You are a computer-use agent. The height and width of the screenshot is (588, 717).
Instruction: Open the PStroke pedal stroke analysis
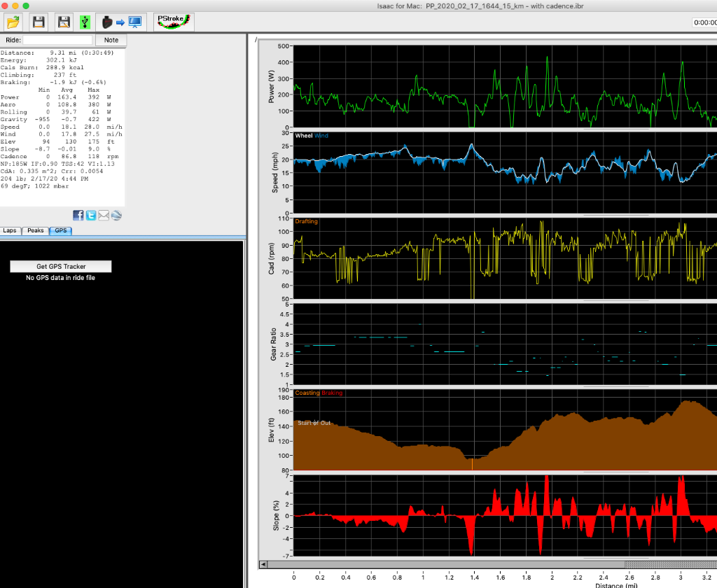coord(172,21)
